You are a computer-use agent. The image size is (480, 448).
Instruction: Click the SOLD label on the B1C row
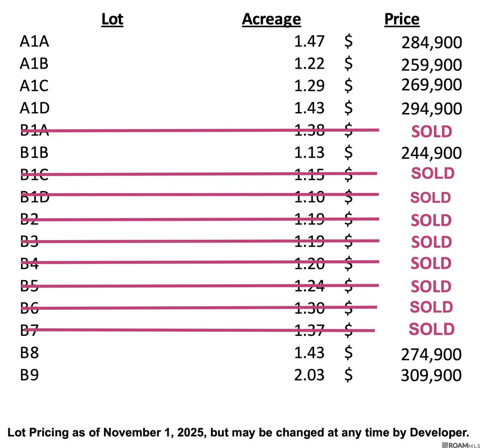pyautogui.click(x=433, y=173)
